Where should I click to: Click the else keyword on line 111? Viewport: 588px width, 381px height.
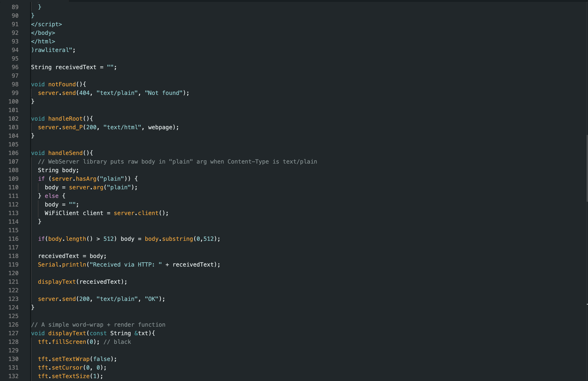tap(52, 196)
